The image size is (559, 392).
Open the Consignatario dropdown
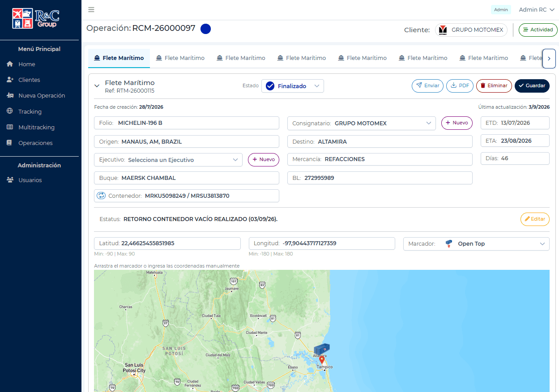point(362,123)
